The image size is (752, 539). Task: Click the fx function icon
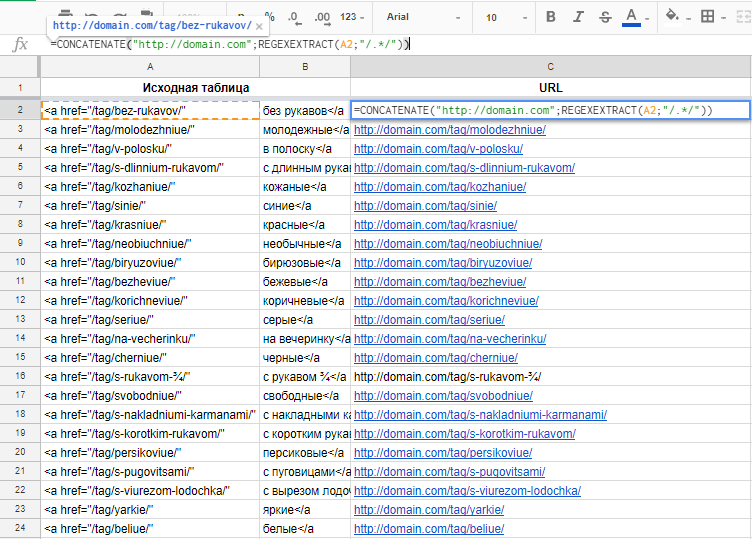[x=20, y=44]
